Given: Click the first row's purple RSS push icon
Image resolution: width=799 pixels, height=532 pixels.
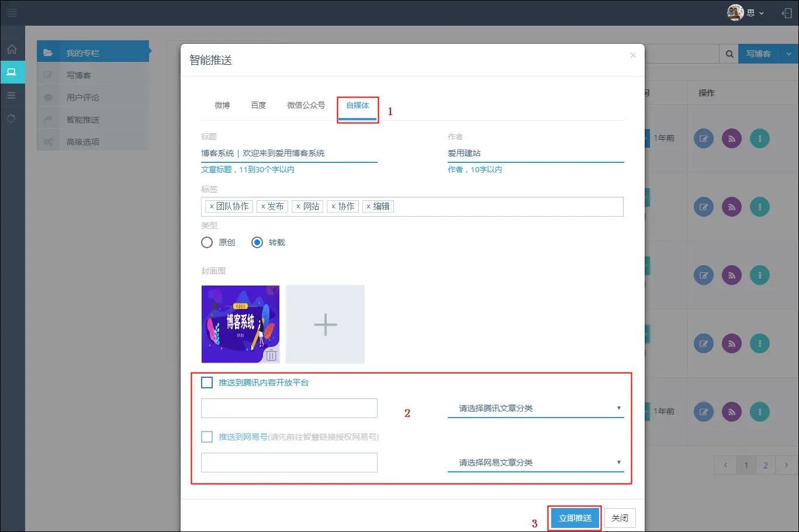Looking at the screenshot, I should [731, 138].
